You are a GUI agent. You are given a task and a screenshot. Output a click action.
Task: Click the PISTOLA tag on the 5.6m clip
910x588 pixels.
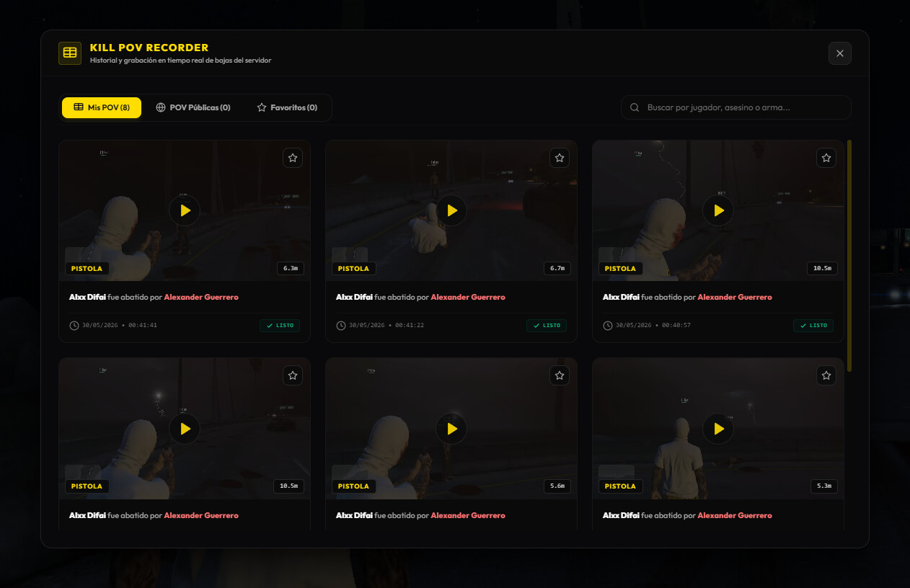pyautogui.click(x=354, y=486)
